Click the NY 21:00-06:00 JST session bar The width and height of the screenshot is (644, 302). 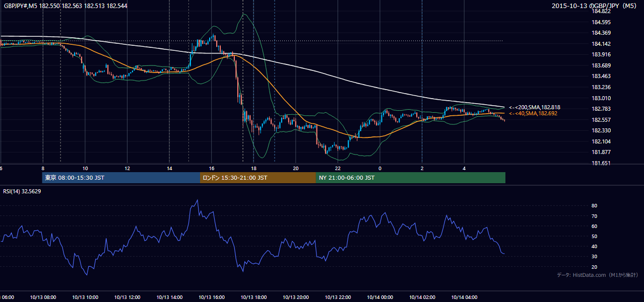click(x=411, y=178)
